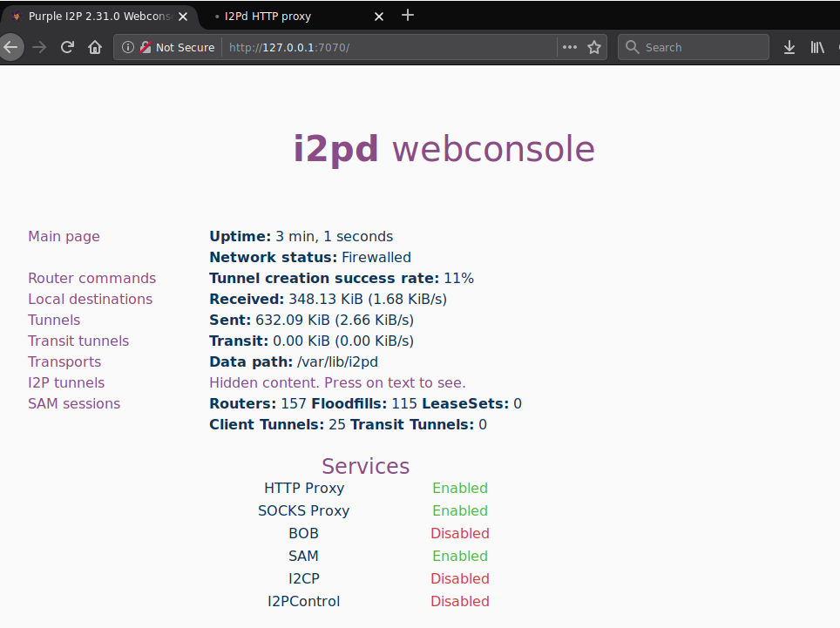Screen dimensions: 840x628
Task: Click Enabled status next to SAM
Action: coord(459,557)
